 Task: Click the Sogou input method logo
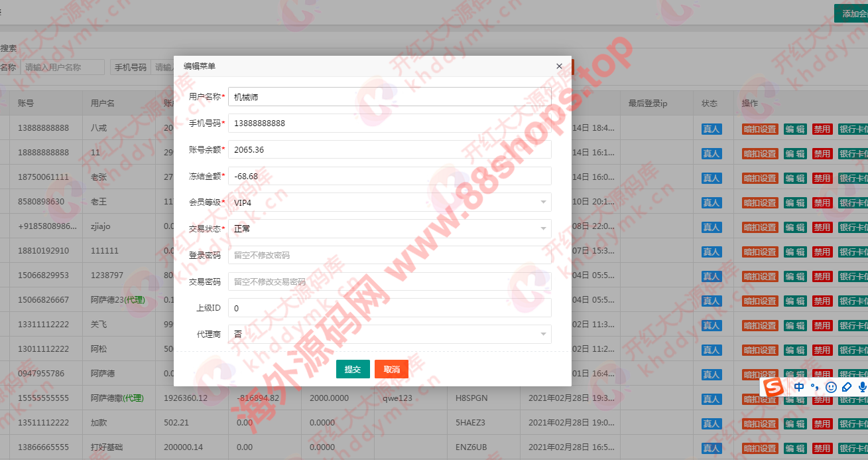[x=772, y=387]
